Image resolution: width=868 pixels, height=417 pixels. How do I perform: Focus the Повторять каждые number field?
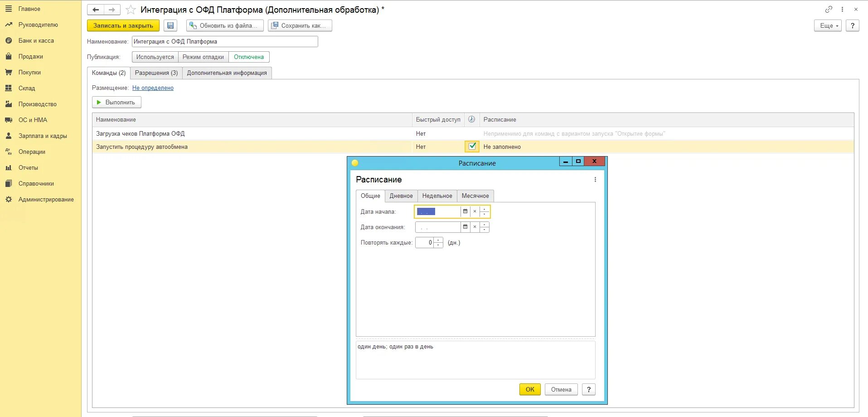[x=425, y=242]
